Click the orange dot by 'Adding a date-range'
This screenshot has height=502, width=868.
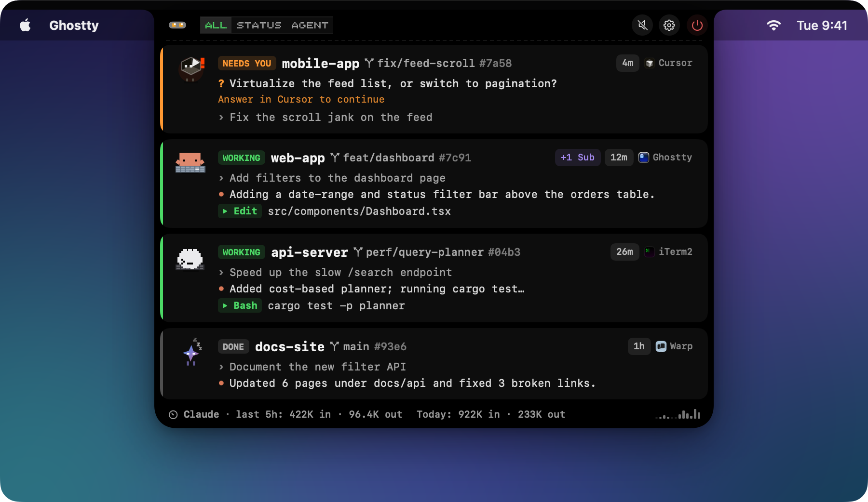click(x=221, y=194)
